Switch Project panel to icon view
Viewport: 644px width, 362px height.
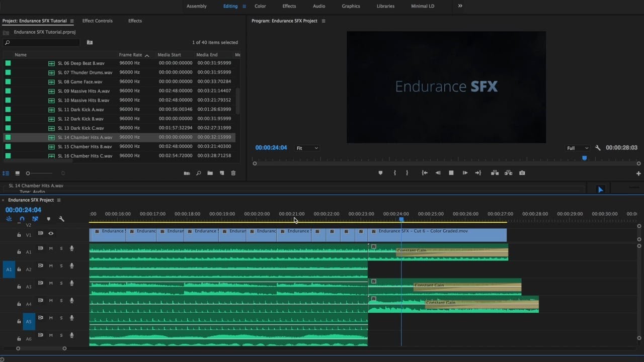(x=17, y=173)
